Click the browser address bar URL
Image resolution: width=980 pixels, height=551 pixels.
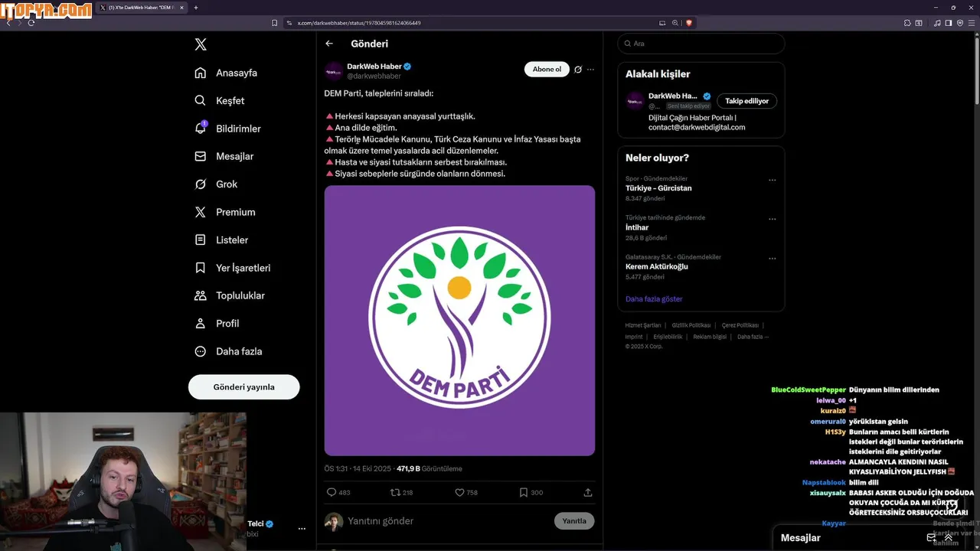(359, 23)
